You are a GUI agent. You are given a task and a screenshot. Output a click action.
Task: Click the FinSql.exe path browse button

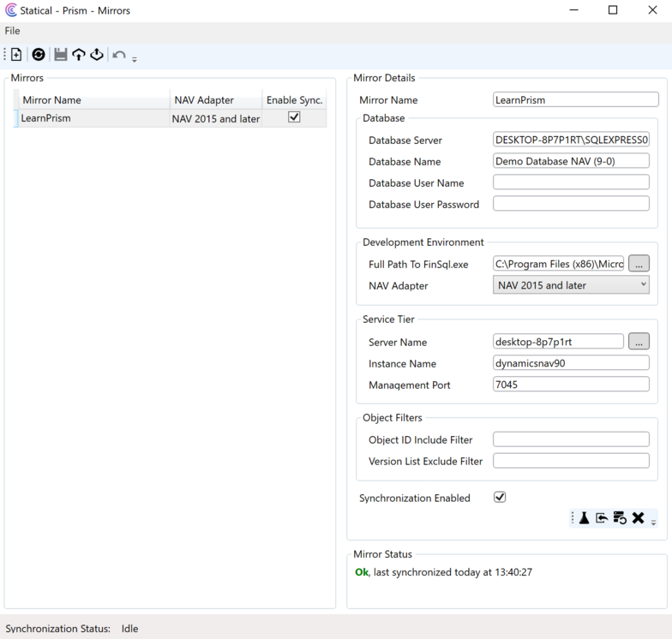[639, 264]
